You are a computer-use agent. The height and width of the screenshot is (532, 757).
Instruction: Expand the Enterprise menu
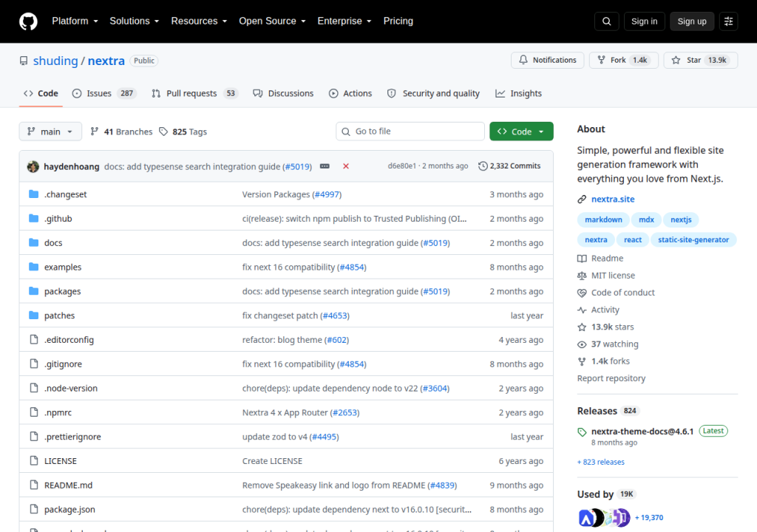pos(344,21)
